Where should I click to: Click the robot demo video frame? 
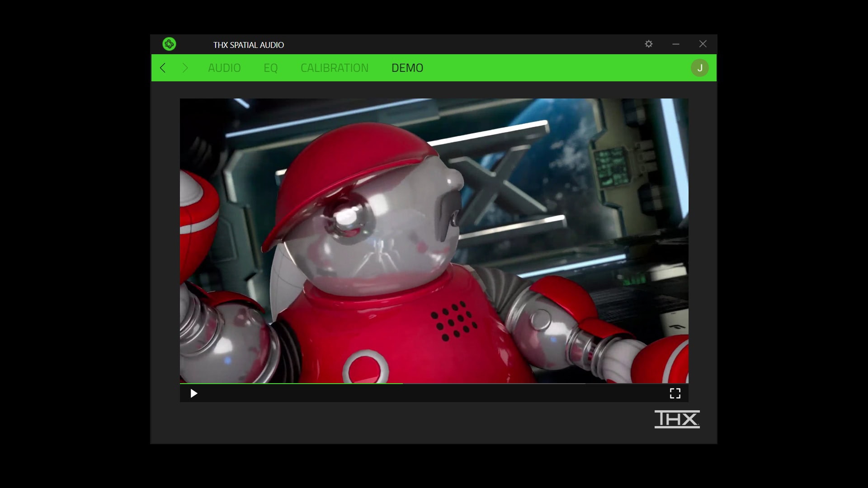click(x=434, y=240)
